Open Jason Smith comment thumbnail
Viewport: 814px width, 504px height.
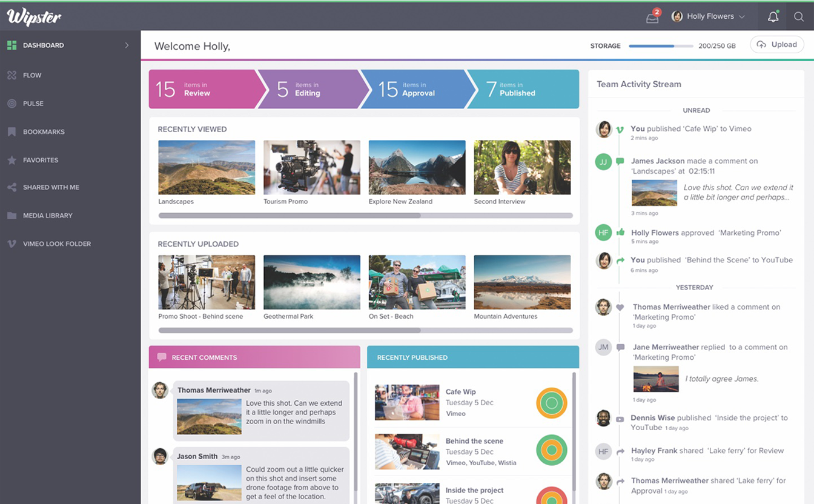pyautogui.click(x=209, y=483)
